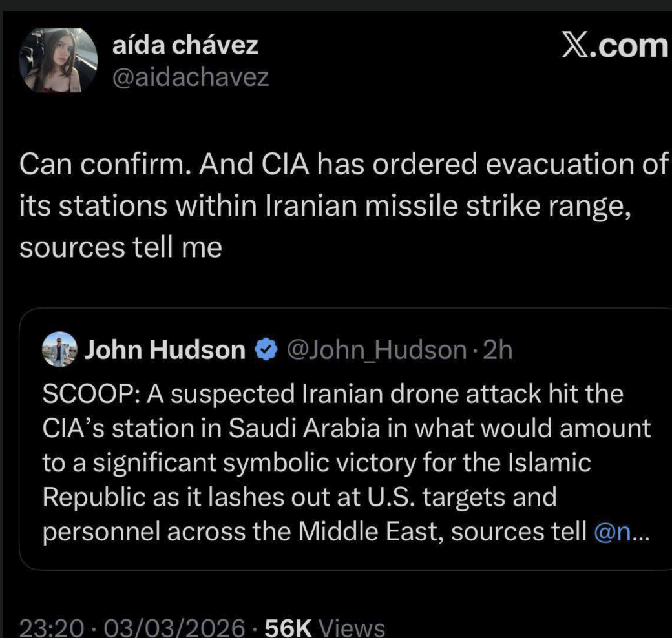Viewport: 672px width, 638px height.
Task: Click the 2h timestamp on quoted post
Action: (x=498, y=350)
